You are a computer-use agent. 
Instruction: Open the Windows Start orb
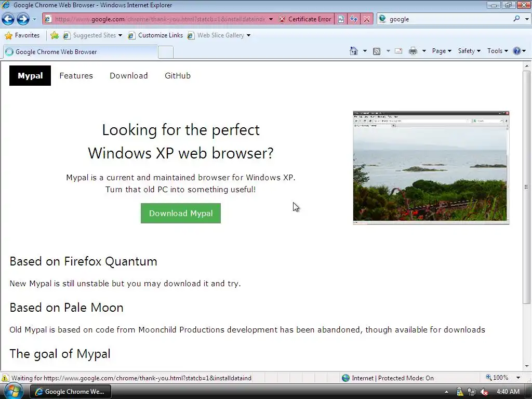[13, 391]
